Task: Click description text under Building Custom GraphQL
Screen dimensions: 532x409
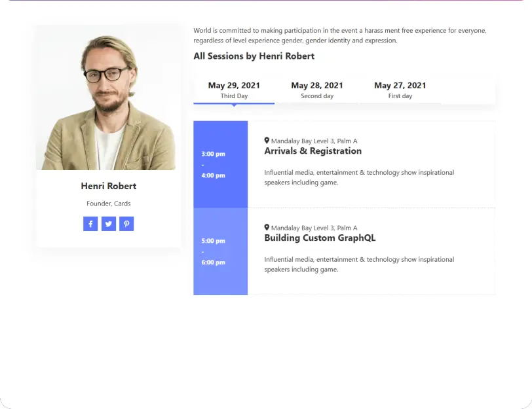Action: click(359, 264)
